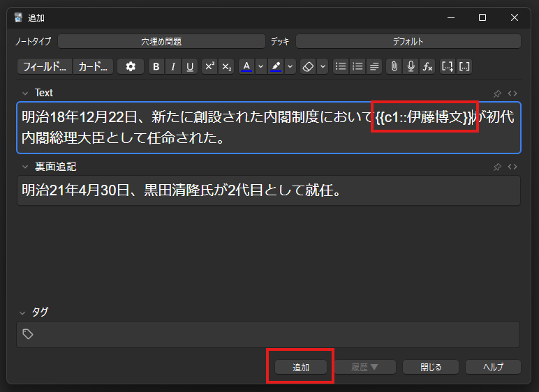This screenshot has height=392, width=539.
Task: Open the 履歴 history dropdown
Action: (x=364, y=368)
